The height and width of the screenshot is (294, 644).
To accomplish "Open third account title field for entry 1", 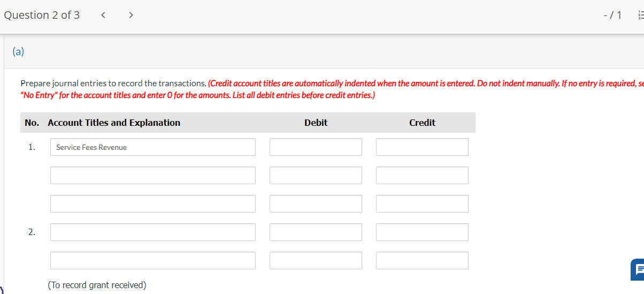I will [x=153, y=204].
